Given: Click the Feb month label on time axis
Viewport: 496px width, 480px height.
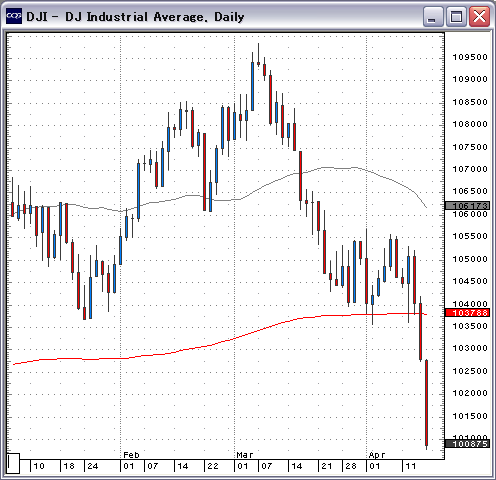Looking at the screenshot, I should click(x=131, y=455).
